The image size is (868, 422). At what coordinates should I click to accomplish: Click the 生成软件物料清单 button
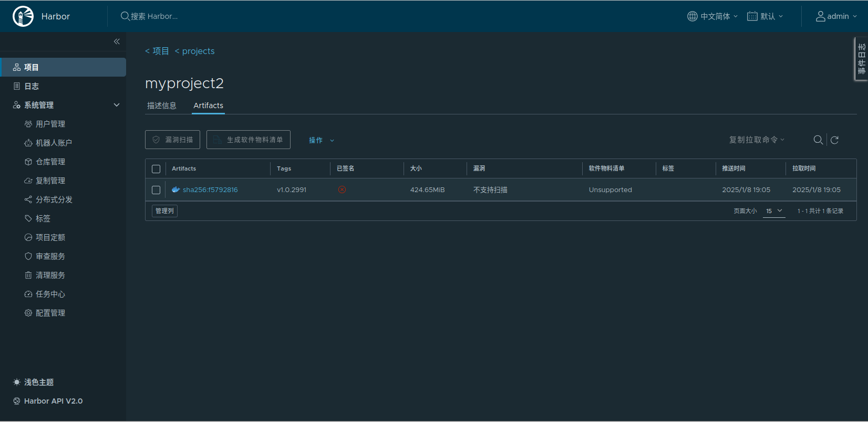click(249, 140)
